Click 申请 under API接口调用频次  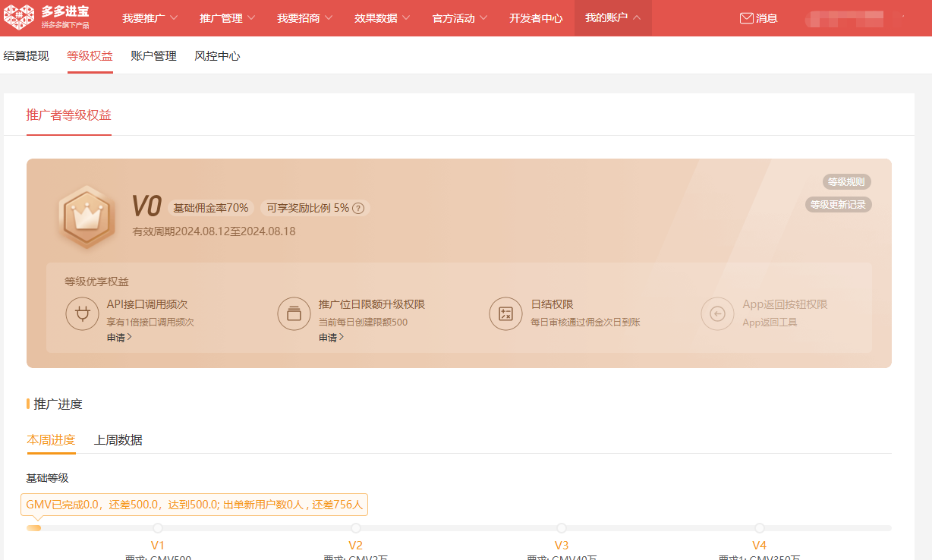119,338
